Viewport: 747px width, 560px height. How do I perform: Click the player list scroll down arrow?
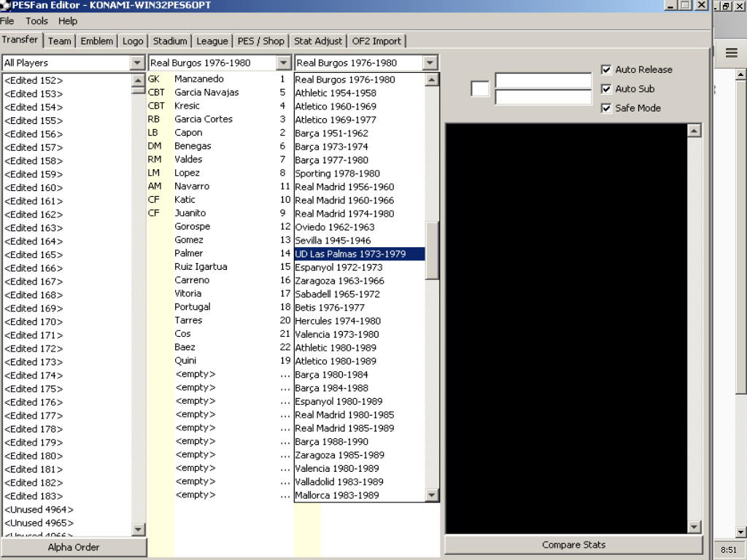(138, 529)
